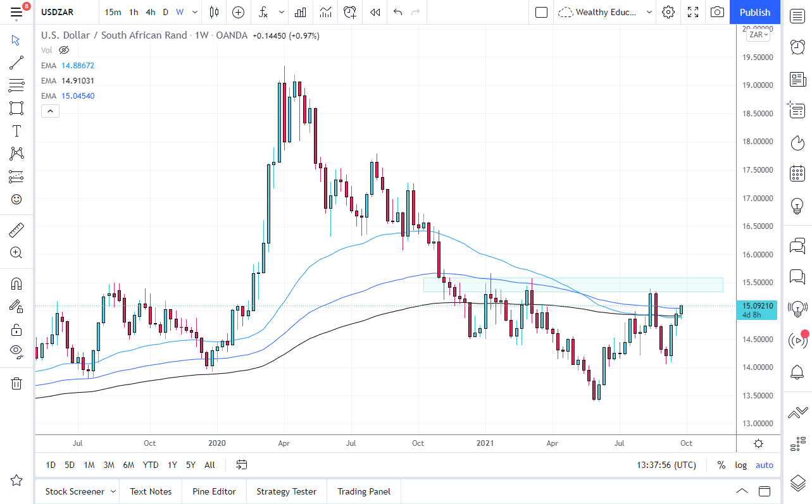Image resolution: width=812 pixels, height=504 pixels.
Task: Select the Measure tool
Action: pos(16,230)
